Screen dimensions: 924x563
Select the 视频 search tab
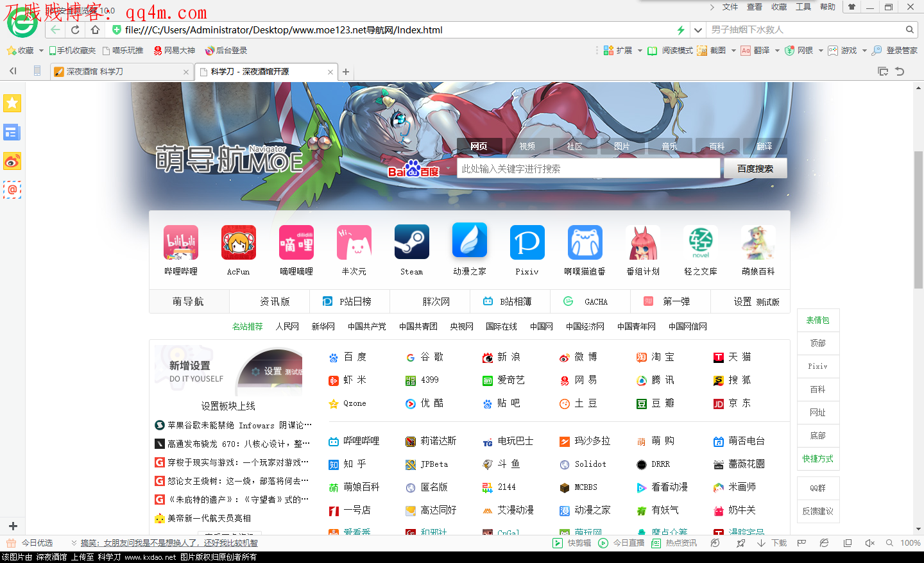tap(527, 146)
